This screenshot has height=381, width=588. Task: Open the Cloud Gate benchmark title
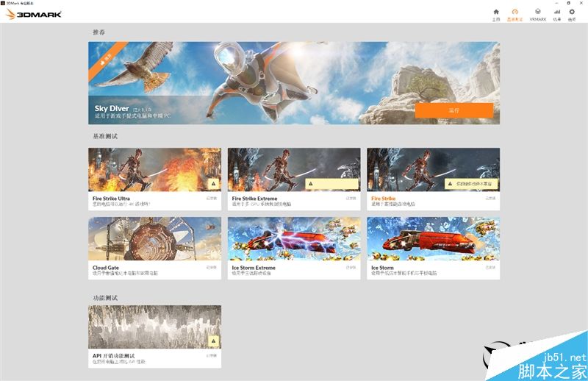(x=105, y=268)
